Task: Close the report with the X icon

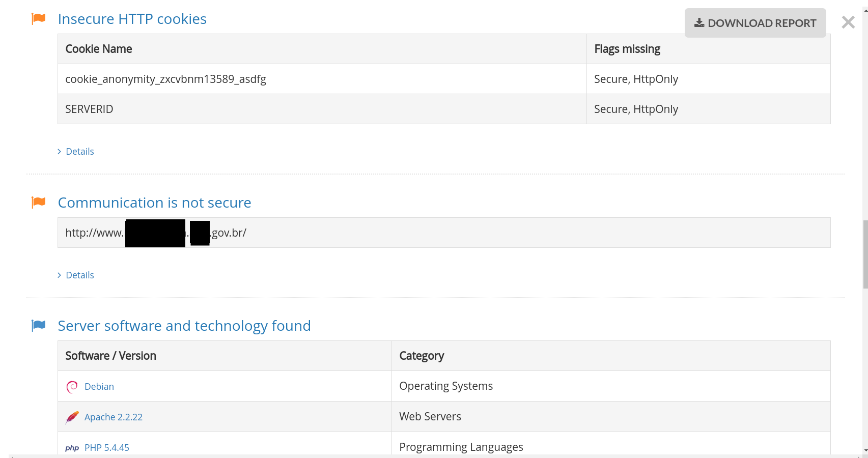Action: 848,22
